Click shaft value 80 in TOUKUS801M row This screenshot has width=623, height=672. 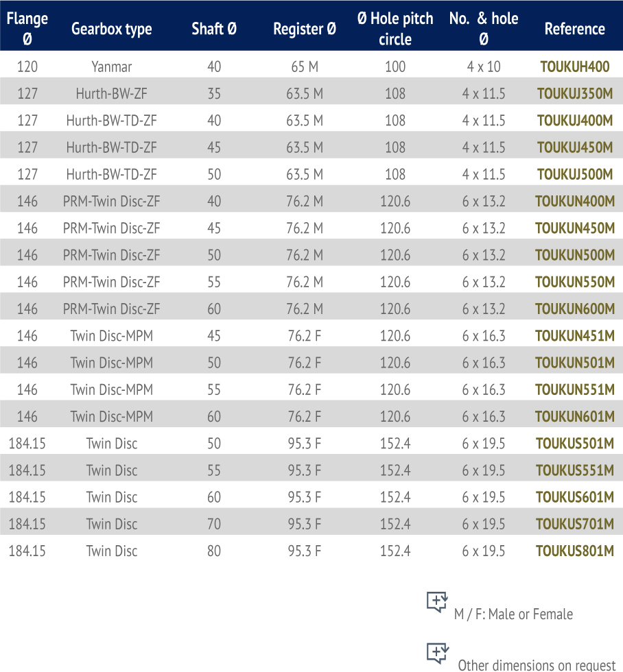[x=214, y=551]
